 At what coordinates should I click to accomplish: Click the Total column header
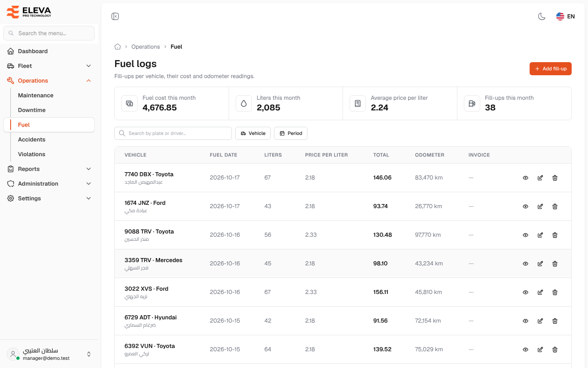[381, 155]
